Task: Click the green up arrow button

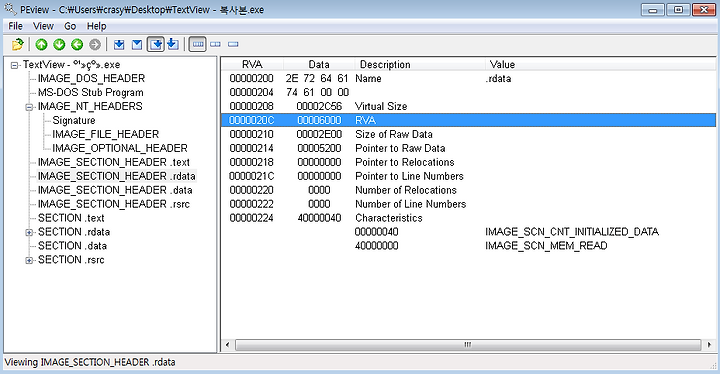Action: [41, 45]
